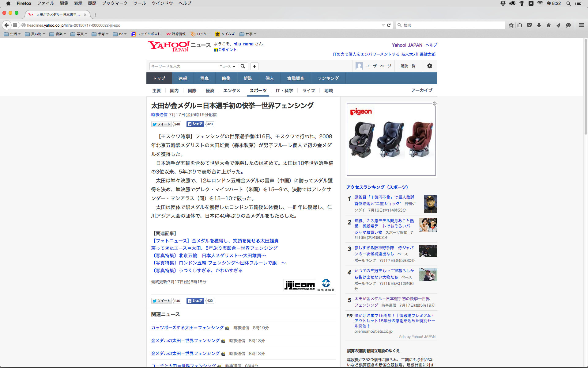Click the plus button beside search
Screen dimensions: 588x368
point(254,66)
